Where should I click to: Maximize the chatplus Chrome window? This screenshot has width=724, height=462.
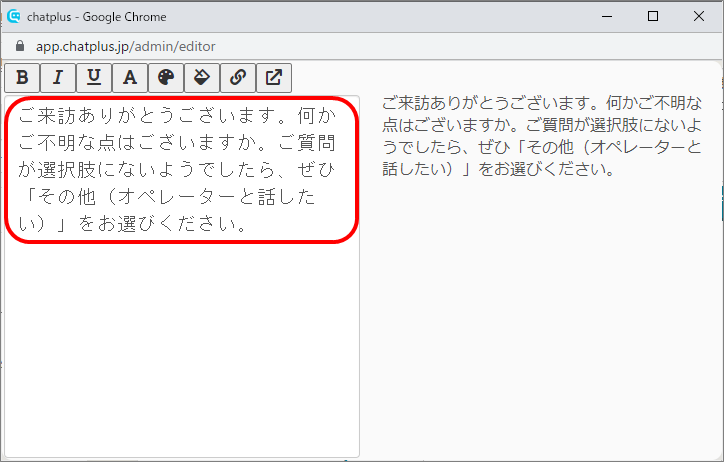coord(653,17)
